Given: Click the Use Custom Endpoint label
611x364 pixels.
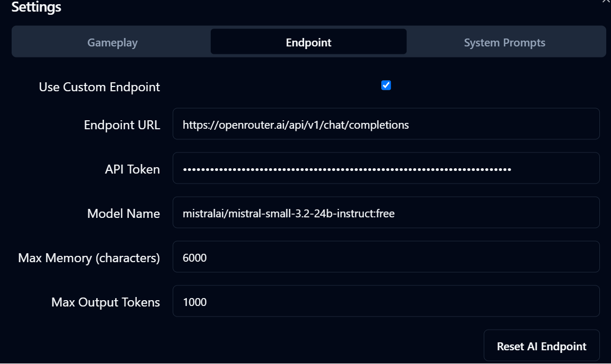Looking at the screenshot, I should pyautogui.click(x=99, y=87).
